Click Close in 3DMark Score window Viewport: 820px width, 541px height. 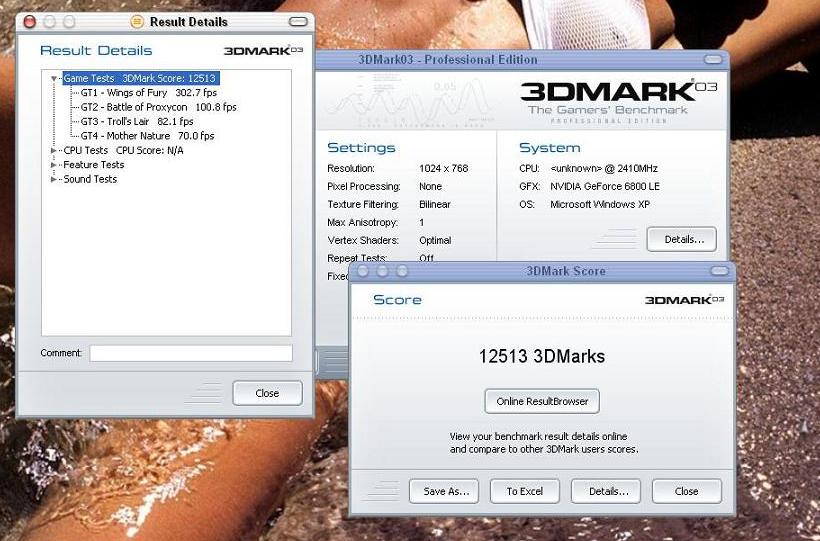687,491
